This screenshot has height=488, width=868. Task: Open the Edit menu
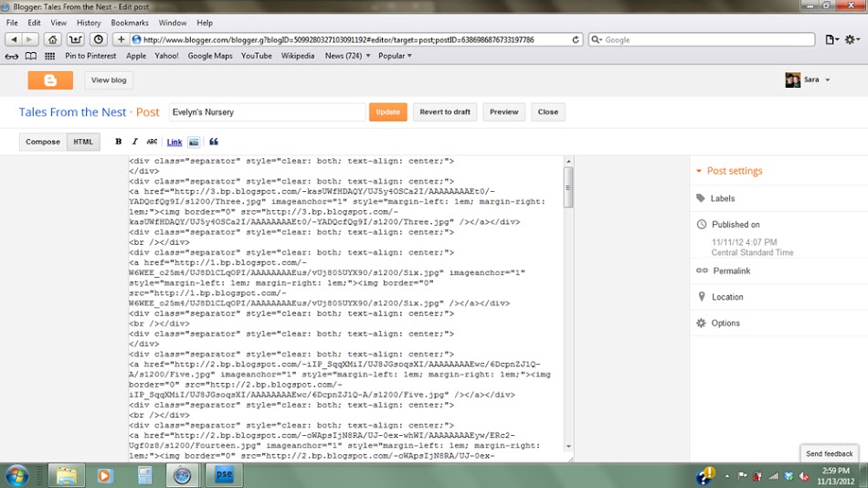[x=35, y=23]
